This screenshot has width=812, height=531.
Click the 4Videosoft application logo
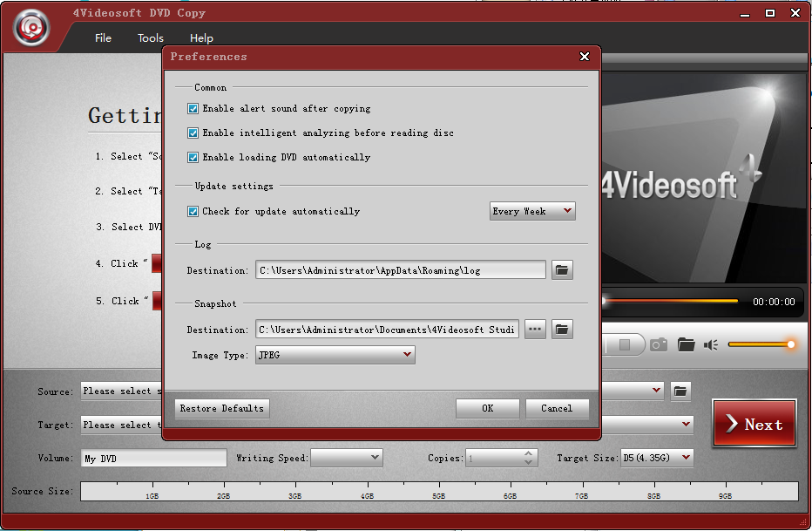(x=32, y=28)
